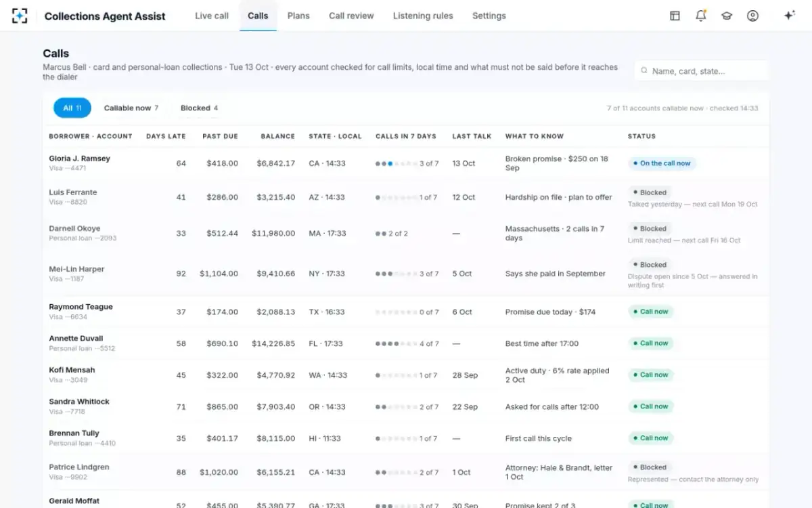Image resolution: width=812 pixels, height=508 pixels.
Task: Click 'Represented — contact the attorney only' text
Action: click(x=694, y=480)
